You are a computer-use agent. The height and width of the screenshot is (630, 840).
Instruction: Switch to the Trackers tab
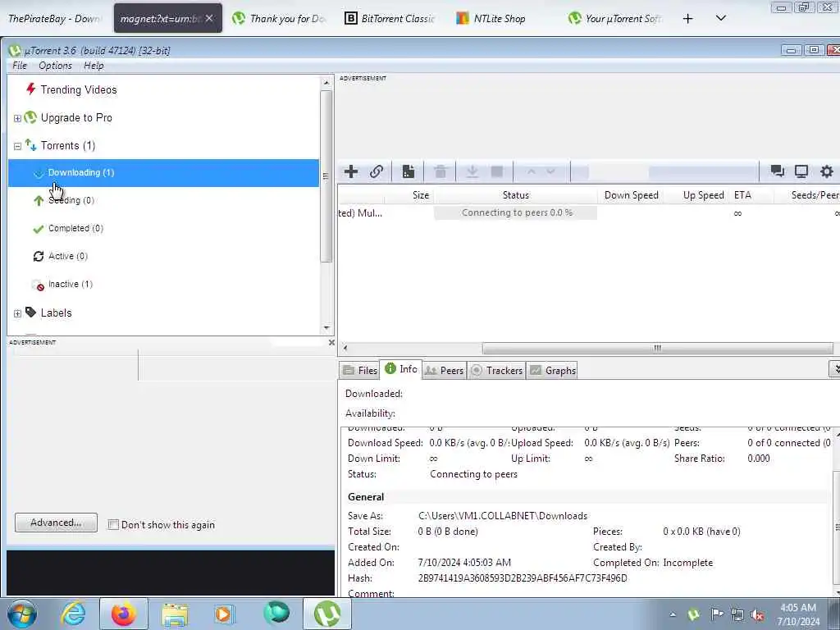point(496,370)
